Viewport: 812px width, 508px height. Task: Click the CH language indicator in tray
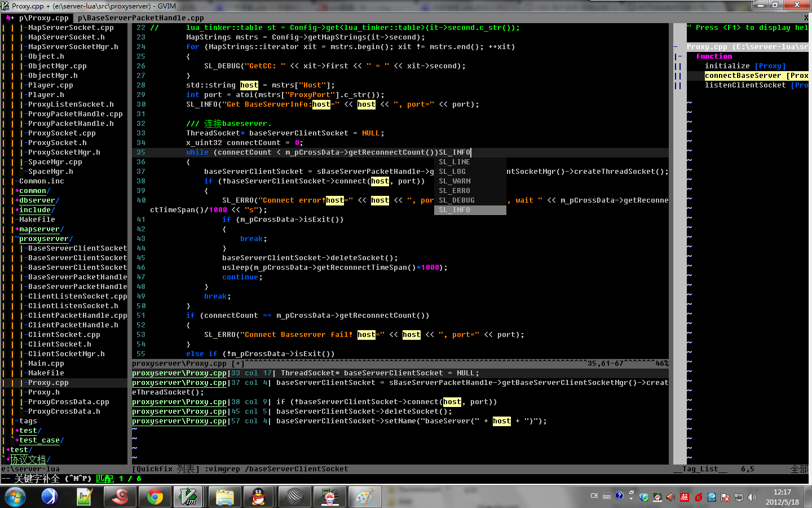tap(594, 496)
